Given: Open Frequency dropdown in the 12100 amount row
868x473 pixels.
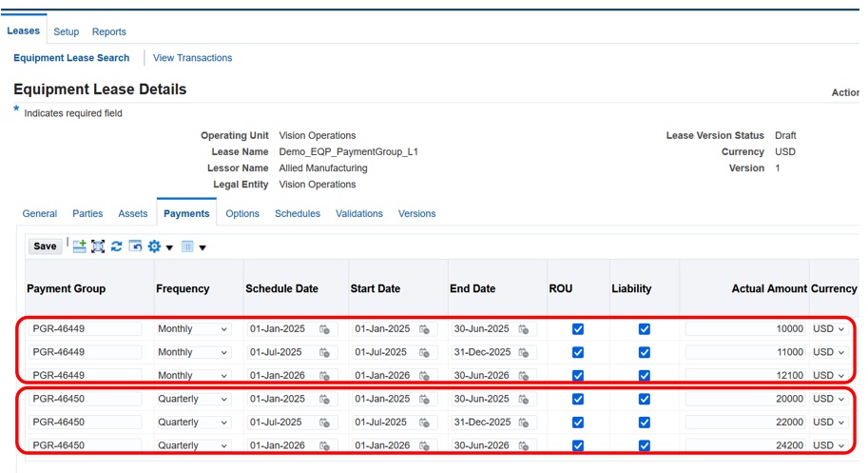Looking at the screenshot, I should pyautogui.click(x=193, y=376).
